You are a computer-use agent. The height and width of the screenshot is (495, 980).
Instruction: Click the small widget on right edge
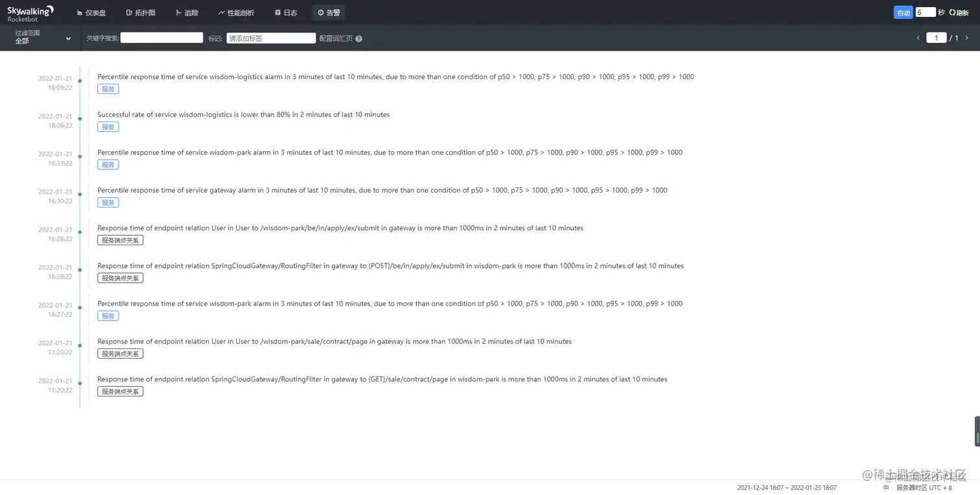coord(977,431)
